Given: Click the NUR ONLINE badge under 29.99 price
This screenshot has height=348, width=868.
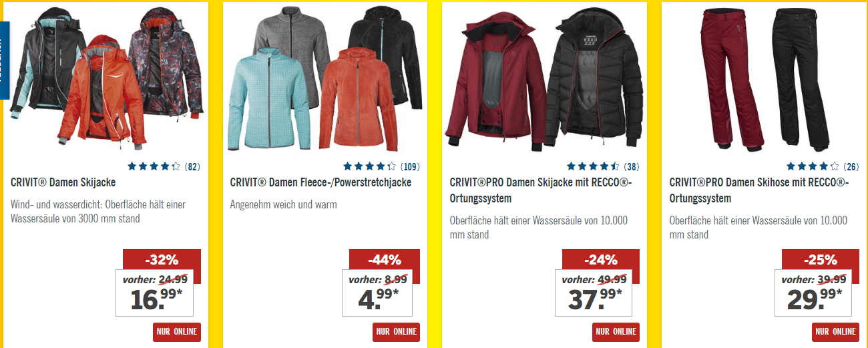Looking at the screenshot, I should pyautogui.click(x=835, y=331).
